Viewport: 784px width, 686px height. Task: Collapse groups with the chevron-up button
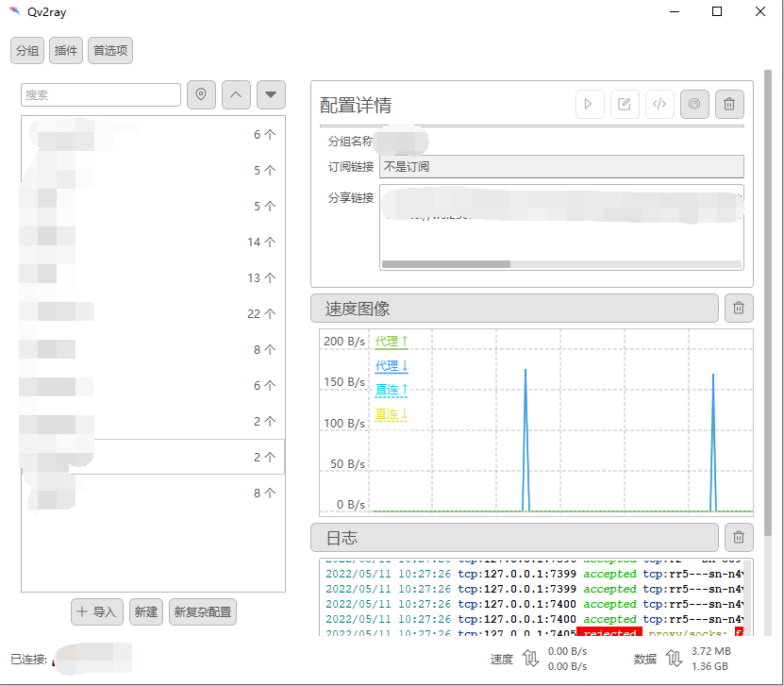[236, 94]
